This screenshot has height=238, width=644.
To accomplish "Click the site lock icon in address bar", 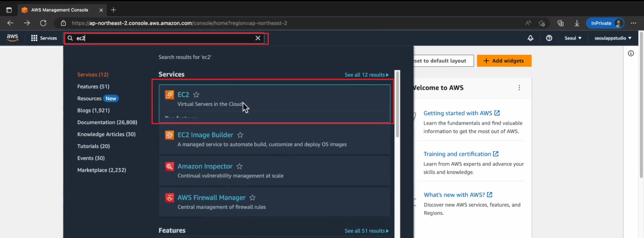I will 63,23.
